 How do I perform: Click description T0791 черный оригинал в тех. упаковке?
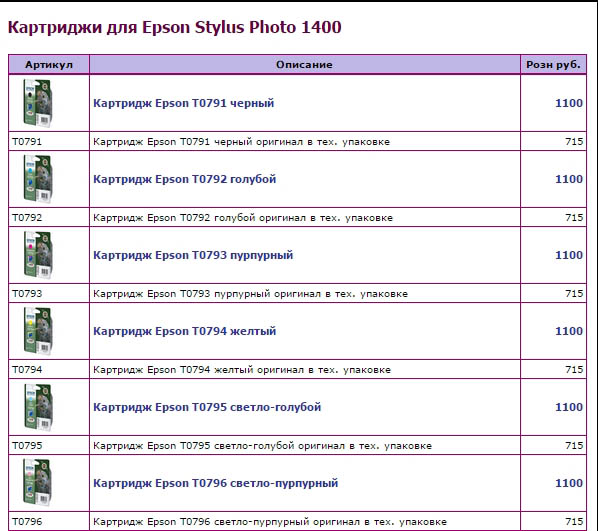[241, 142]
